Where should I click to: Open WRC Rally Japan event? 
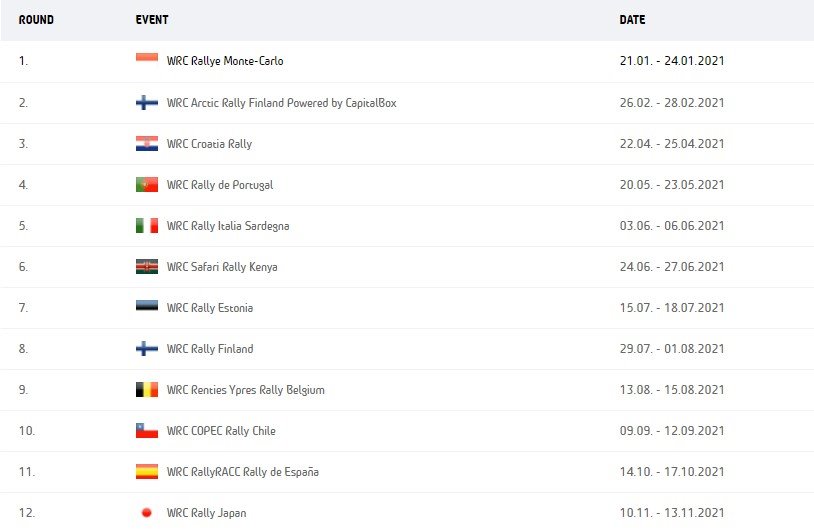tap(207, 513)
